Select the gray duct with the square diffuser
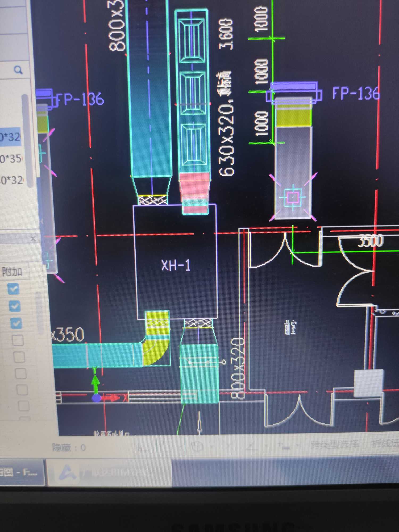The image size is (399, 532). (294, 173)
